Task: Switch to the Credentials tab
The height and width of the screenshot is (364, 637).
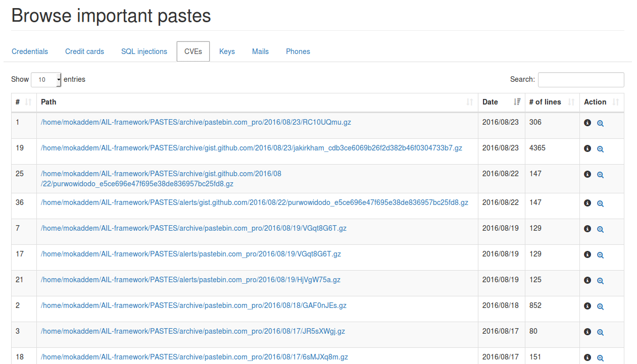Action: click(x=30, y=51)
